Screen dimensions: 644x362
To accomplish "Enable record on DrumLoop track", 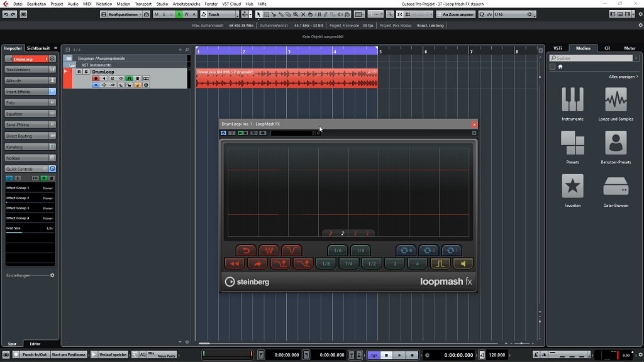I will click(96, 79).
